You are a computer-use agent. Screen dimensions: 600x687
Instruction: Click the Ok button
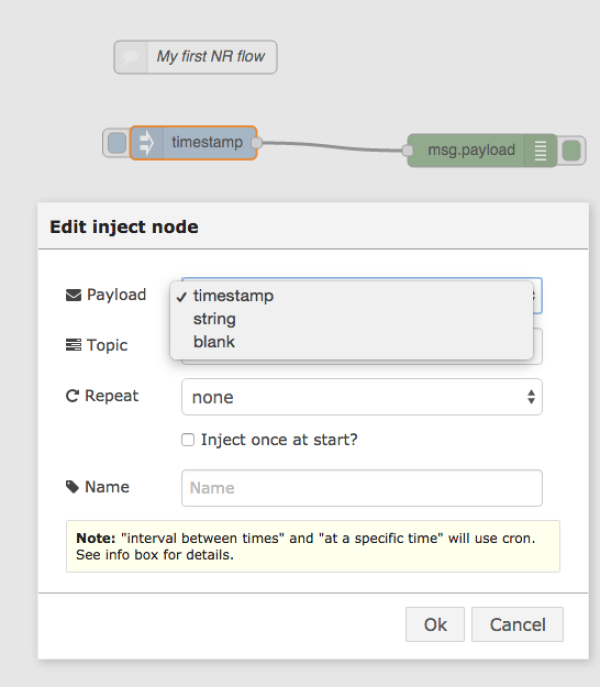click(x=435, y=625)
